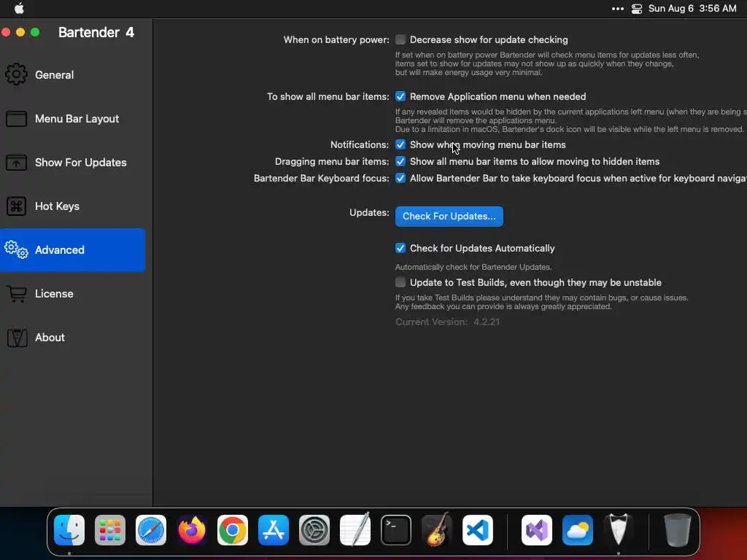Click the Bartender tuxedo dock icon
This screenshot has width=747, height=560.
pyautogui.click(x=619, y=529)
